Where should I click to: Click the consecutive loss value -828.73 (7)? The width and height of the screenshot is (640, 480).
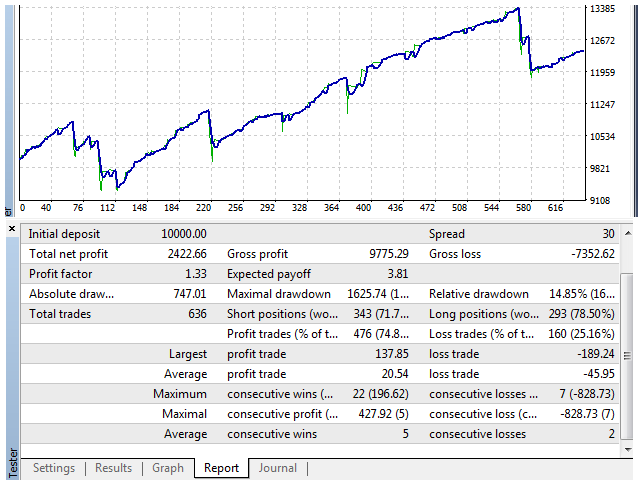pyautogui.click(x=587, y=414)
